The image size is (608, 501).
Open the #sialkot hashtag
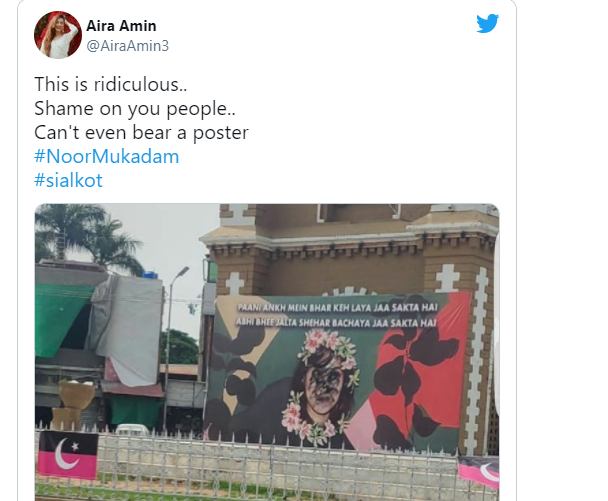point(68,180)
